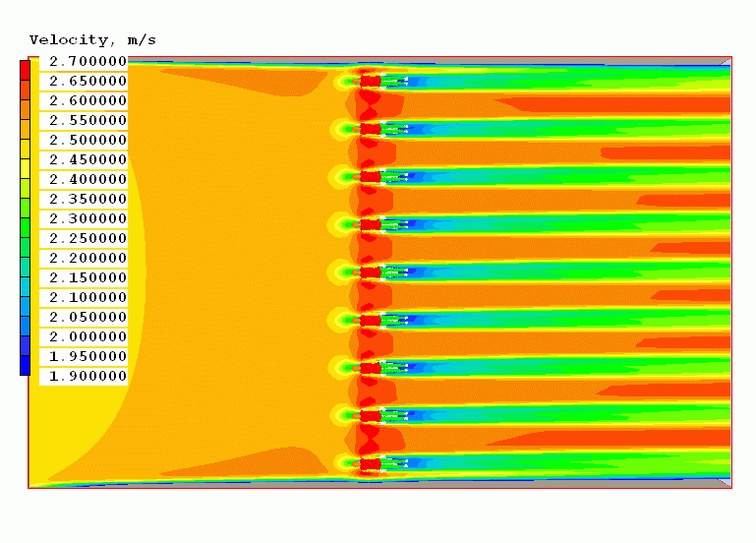Select the 1.900000 legend value
This screenshot has height=543, width=756.
87,376
